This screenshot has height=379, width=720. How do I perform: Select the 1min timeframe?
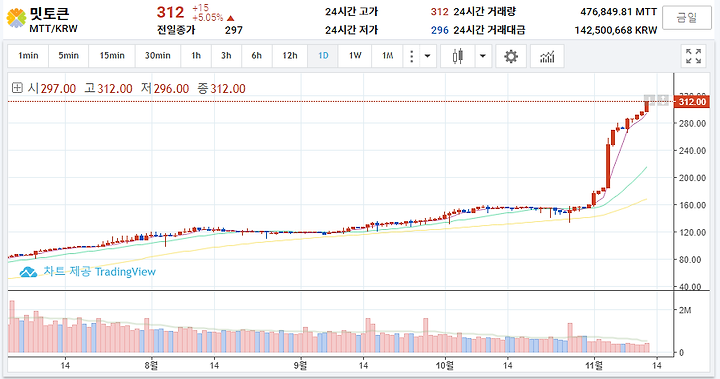(28, 56)
